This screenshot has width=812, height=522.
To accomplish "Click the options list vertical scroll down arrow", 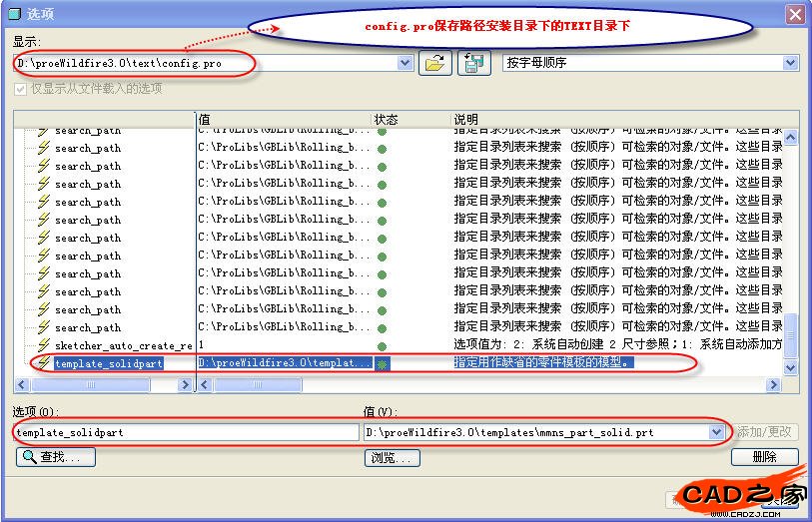I will [x=790, y=368].
